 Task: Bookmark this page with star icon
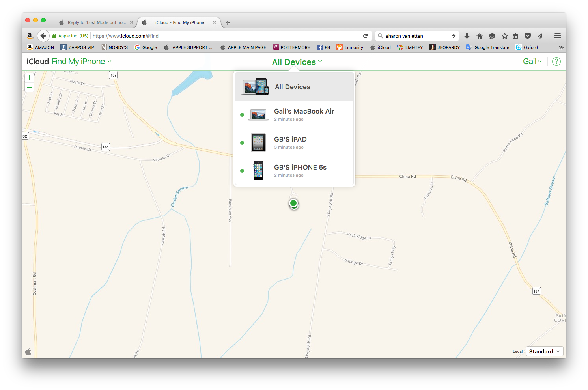(x=504, y=36)
